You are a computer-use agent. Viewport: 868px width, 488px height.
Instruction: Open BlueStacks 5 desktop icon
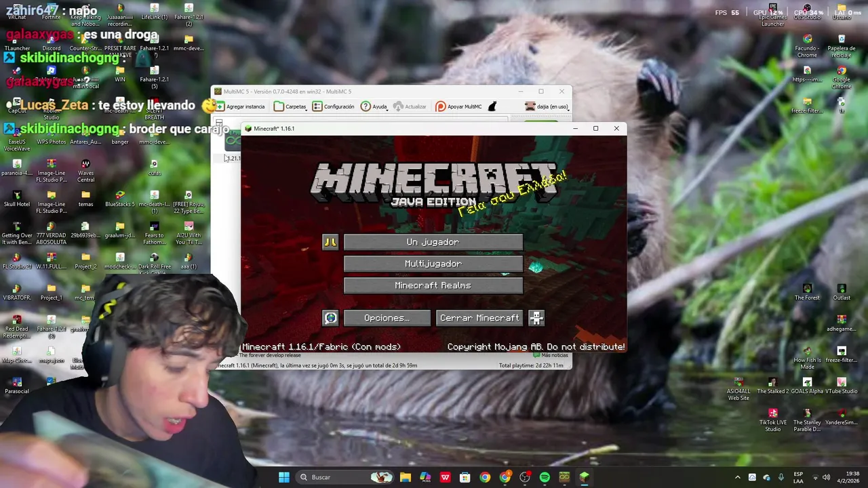[x=120, y=199]
